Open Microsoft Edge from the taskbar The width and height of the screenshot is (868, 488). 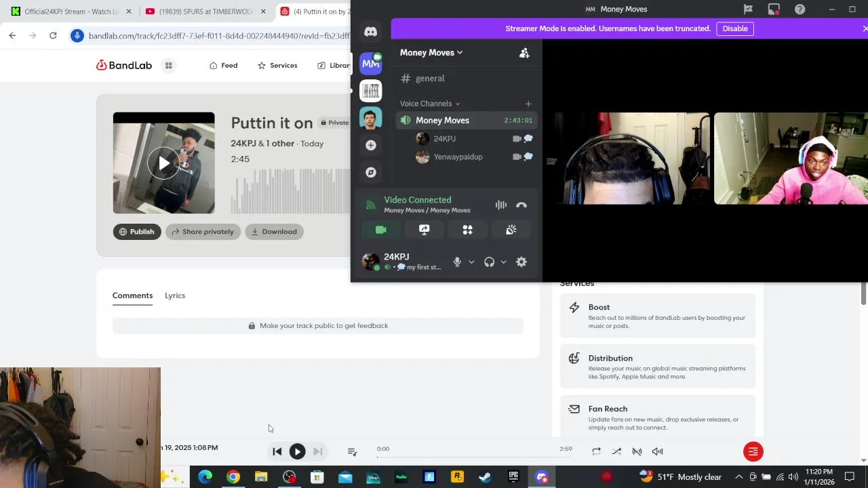[205, 477]
